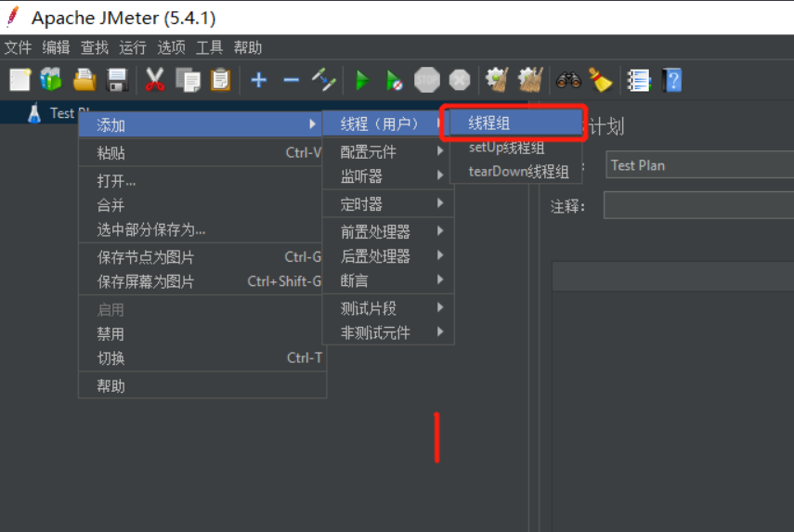Viewport: 794px width, 532px height.
Task: Expand the 配置元件 submenu
Action: coord(388,151)
